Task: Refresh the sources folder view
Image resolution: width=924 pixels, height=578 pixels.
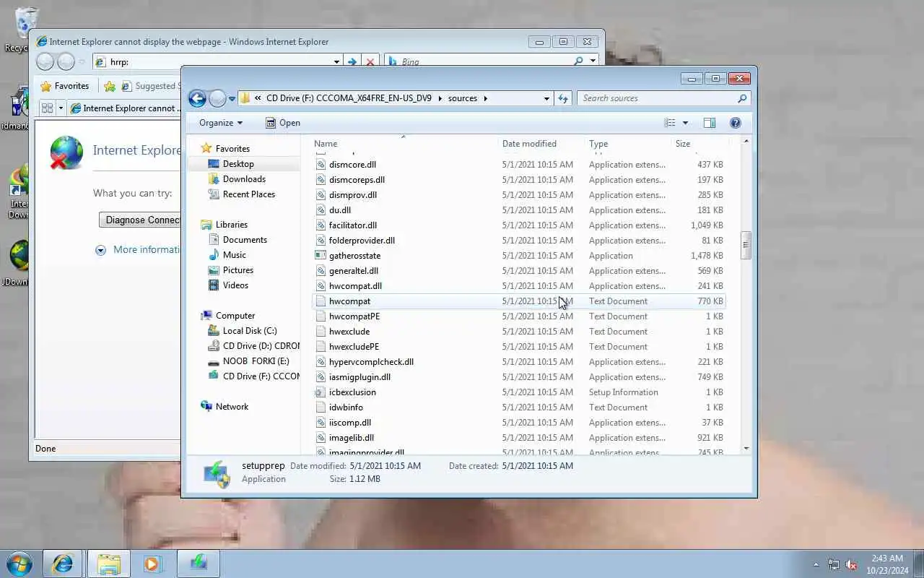Action: tap(563, 98)
